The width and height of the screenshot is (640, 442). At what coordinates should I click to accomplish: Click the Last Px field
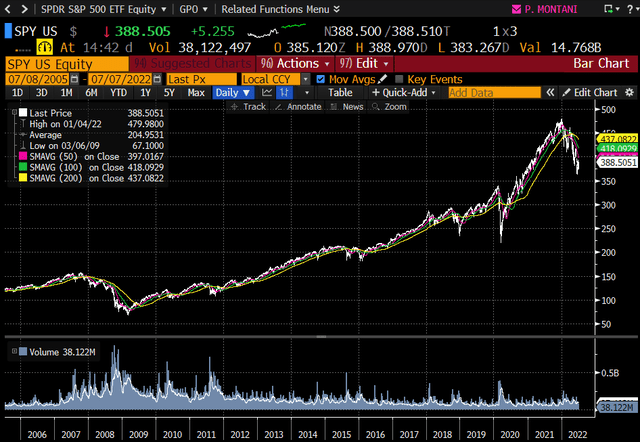point(202,79)
